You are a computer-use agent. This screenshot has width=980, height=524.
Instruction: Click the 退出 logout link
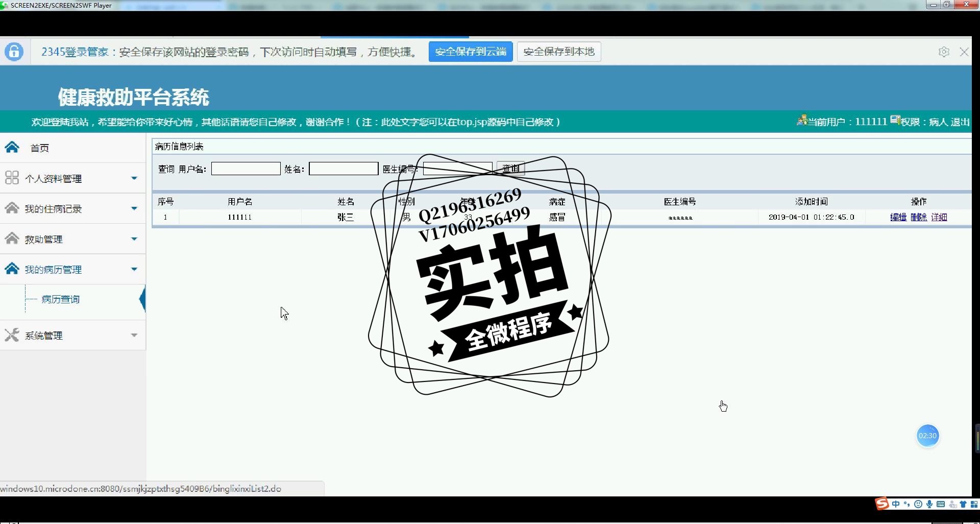(x=960, y=122)
